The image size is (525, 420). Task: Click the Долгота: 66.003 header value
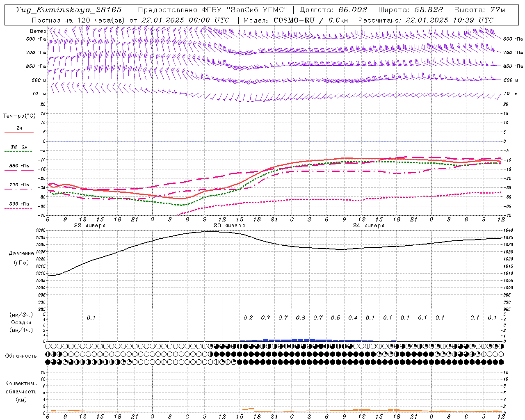click(x=333, y=10)
